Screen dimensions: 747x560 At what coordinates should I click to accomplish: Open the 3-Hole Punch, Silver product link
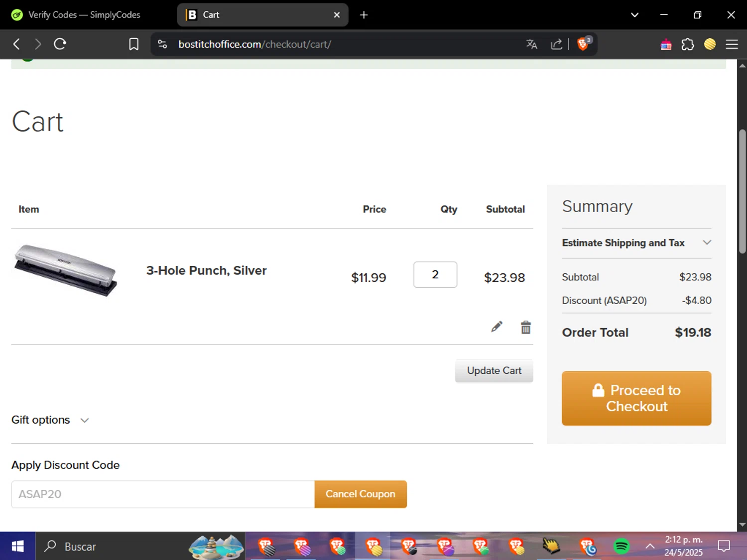[x=206, y=270]
